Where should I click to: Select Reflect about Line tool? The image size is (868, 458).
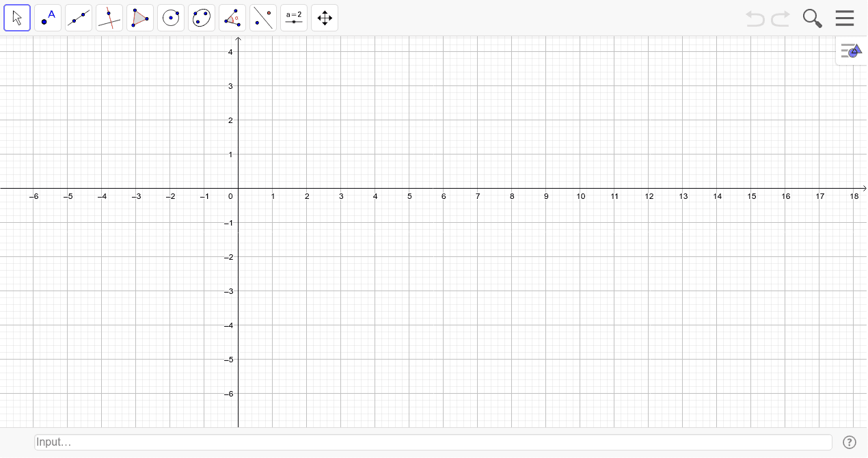tap(263, 18)
